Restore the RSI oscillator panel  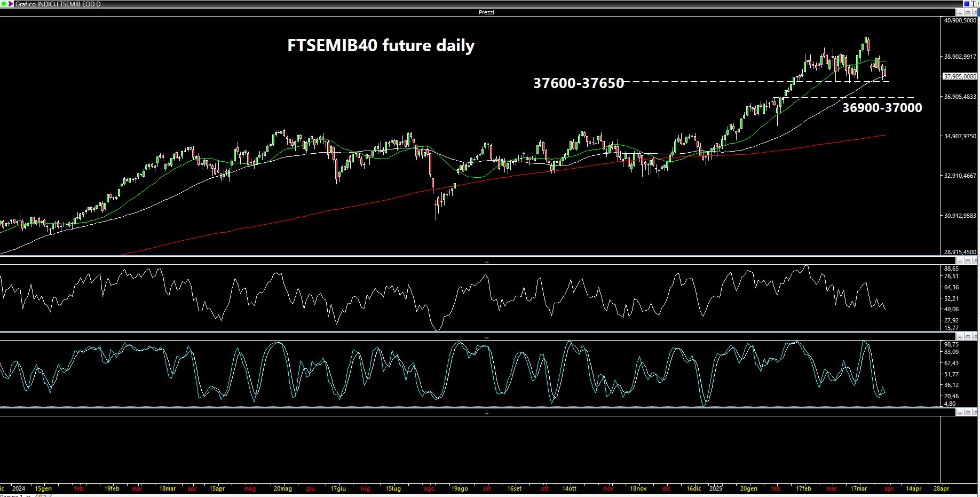tap(968, 261)
